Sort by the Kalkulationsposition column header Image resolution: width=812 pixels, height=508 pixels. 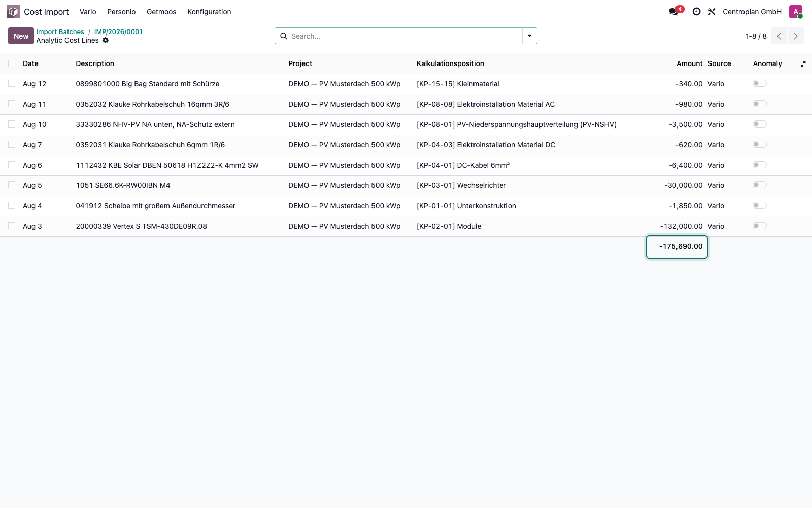[x=450, y=63]
